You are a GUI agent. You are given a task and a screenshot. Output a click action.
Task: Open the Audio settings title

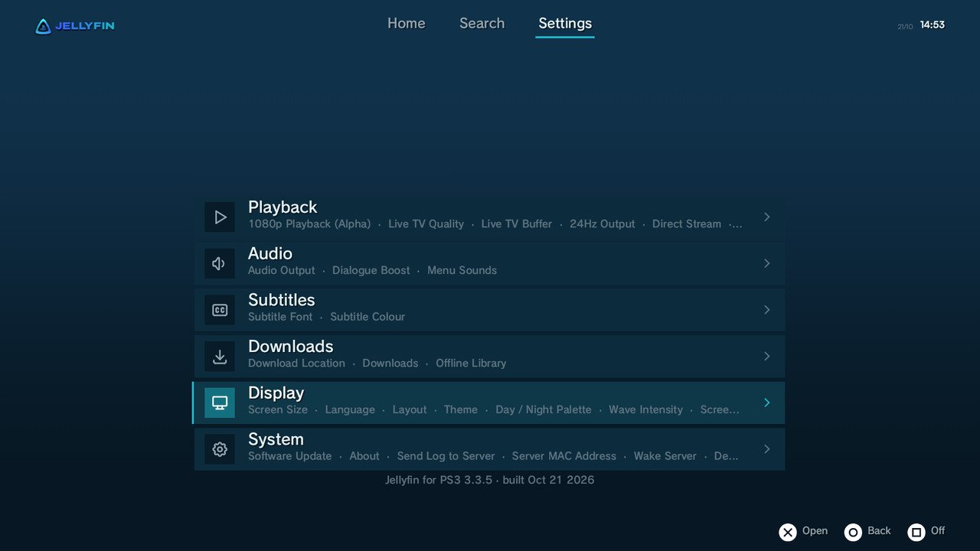pyautogui.click(x=270, y=253)
